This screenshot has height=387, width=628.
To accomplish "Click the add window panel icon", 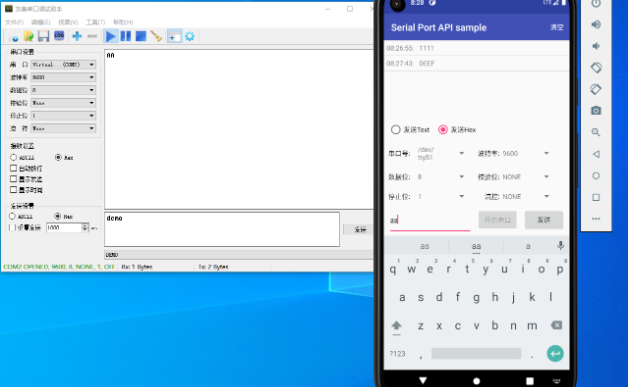I will (174, 36).
